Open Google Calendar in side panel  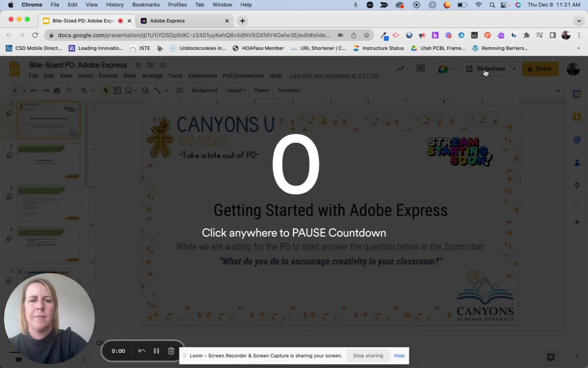coord(577,94)
